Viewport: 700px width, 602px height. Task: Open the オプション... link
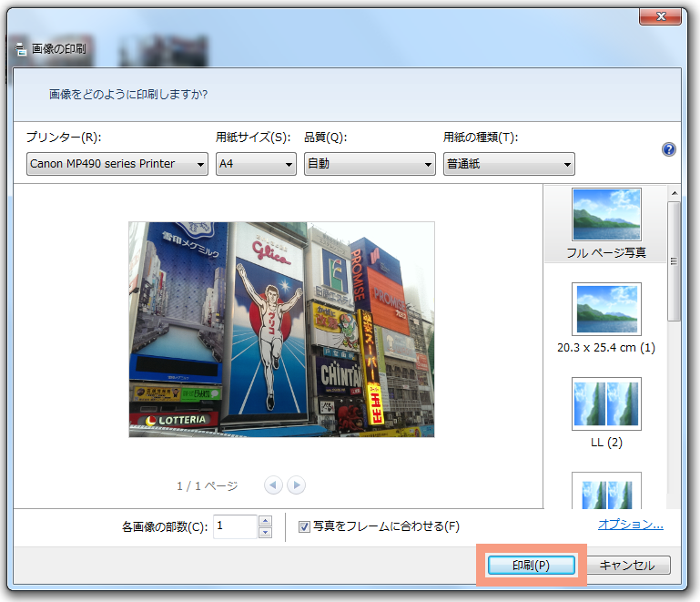[630, 525]
